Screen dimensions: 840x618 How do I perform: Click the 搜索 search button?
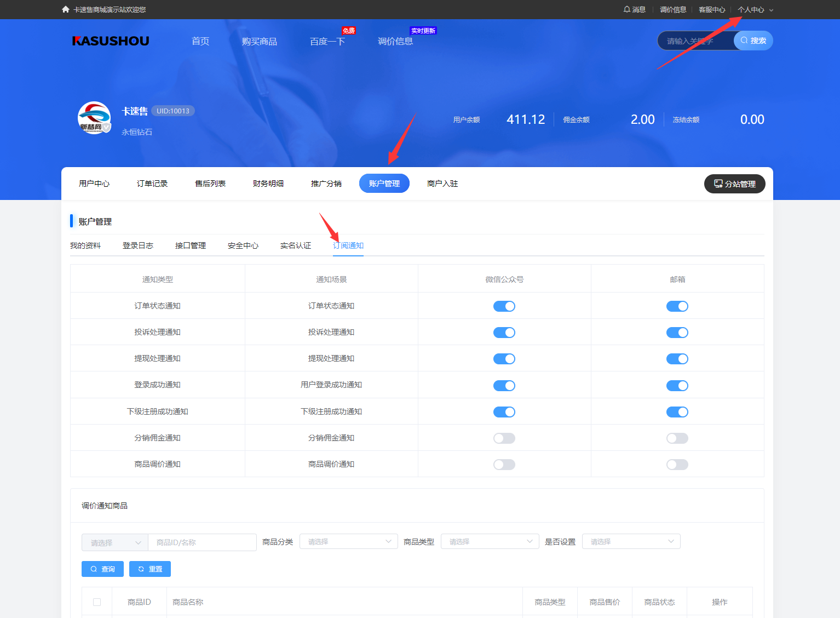click(753, 41)
